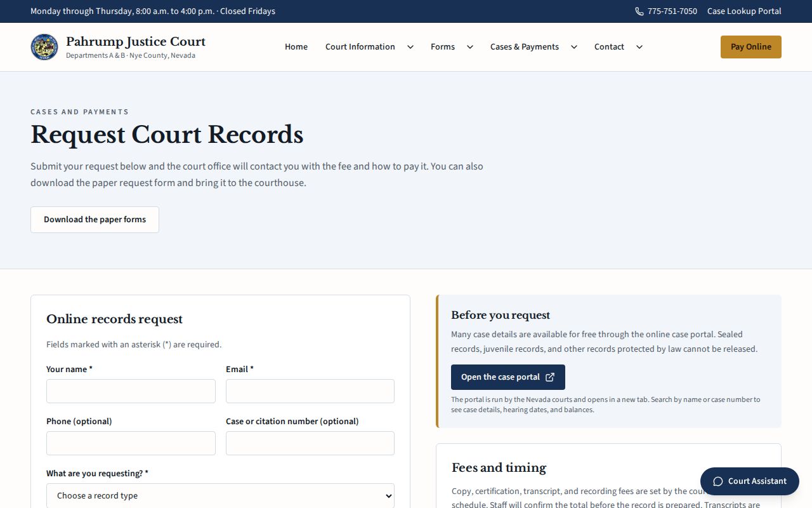This screenshot has height=508, width=812.
Task: Open the Cases & Payments menu
Action: (x=525, y=47)
